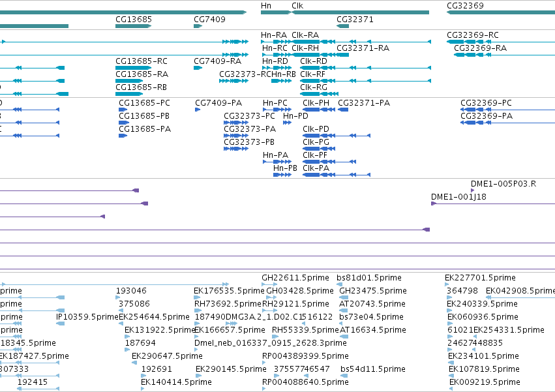555x392 pixels.
Task: Click the IP10359.5prime EST label
Action: click(87, 317)
